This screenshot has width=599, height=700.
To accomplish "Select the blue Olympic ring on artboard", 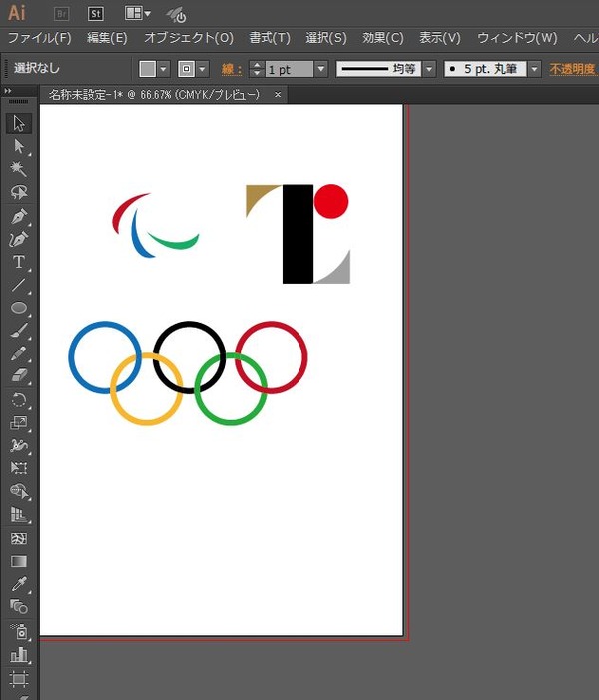I will (x=105, y=357).
